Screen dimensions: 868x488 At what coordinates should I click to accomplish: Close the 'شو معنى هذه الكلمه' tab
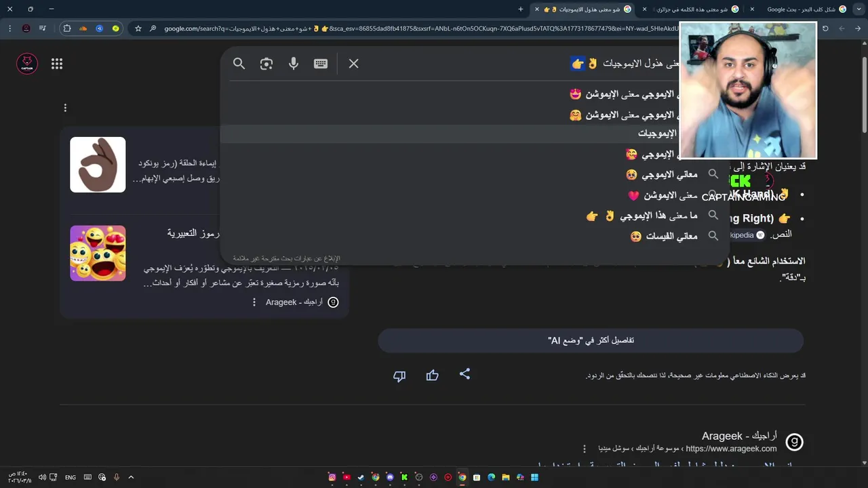pyautogui.click(x=644, y=9)
